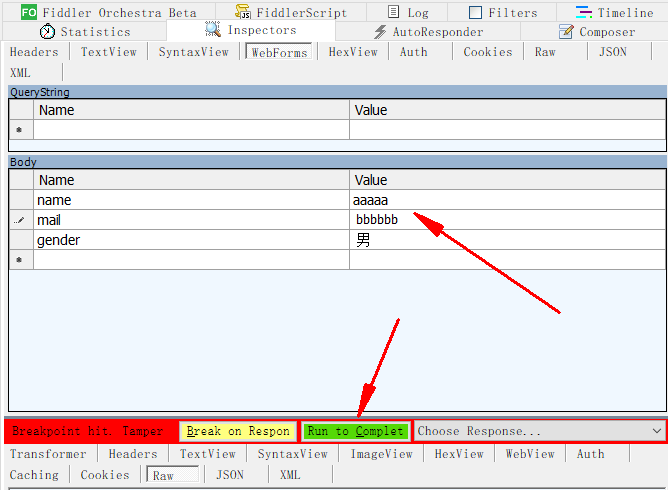Open the Choose Response dropdown

(x=540, y=431)
